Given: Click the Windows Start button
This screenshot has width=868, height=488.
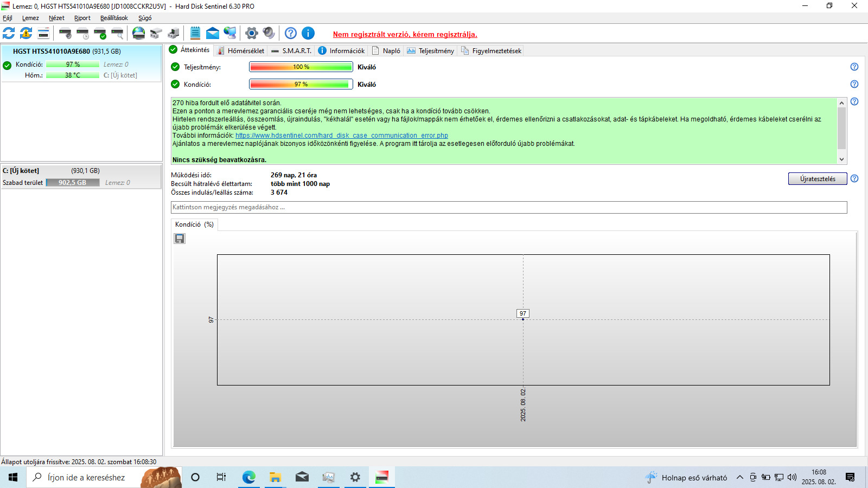Looking at the screenshot, I should pos(13,477).
